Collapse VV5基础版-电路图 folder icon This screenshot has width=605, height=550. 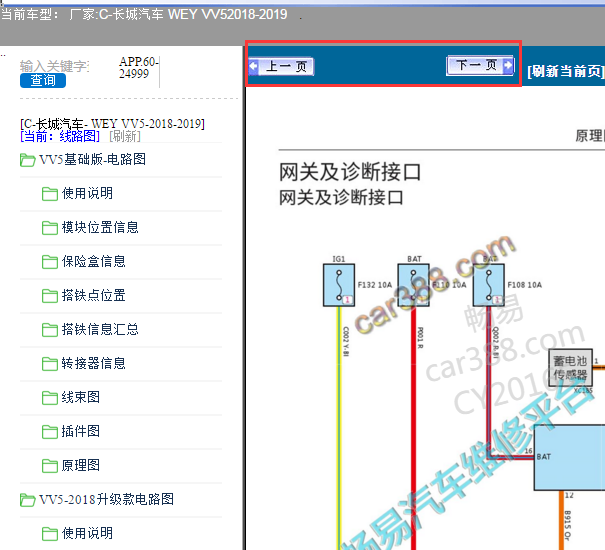pos(27,160)
